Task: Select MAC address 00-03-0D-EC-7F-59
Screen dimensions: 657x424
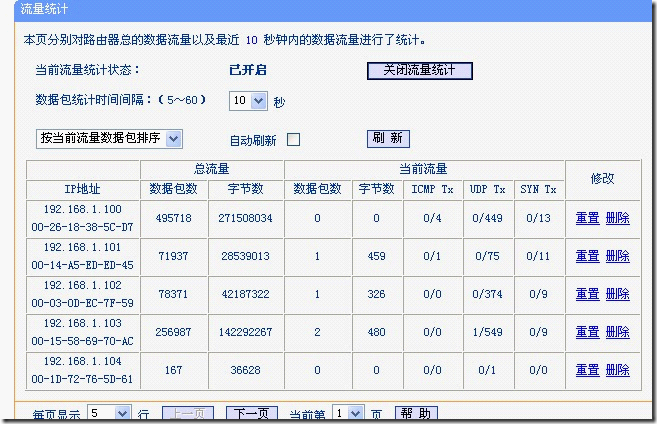Action: pos(83,303)
